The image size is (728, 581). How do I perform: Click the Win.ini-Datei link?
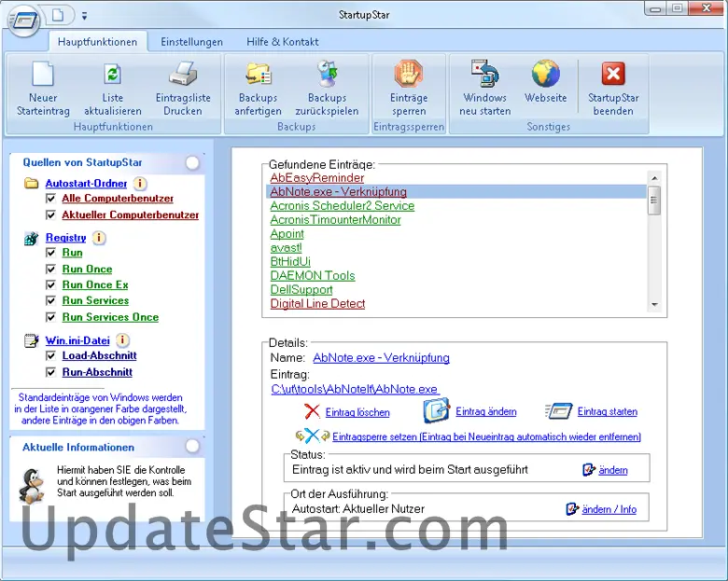pyautogui.click(x=77, y=340)
